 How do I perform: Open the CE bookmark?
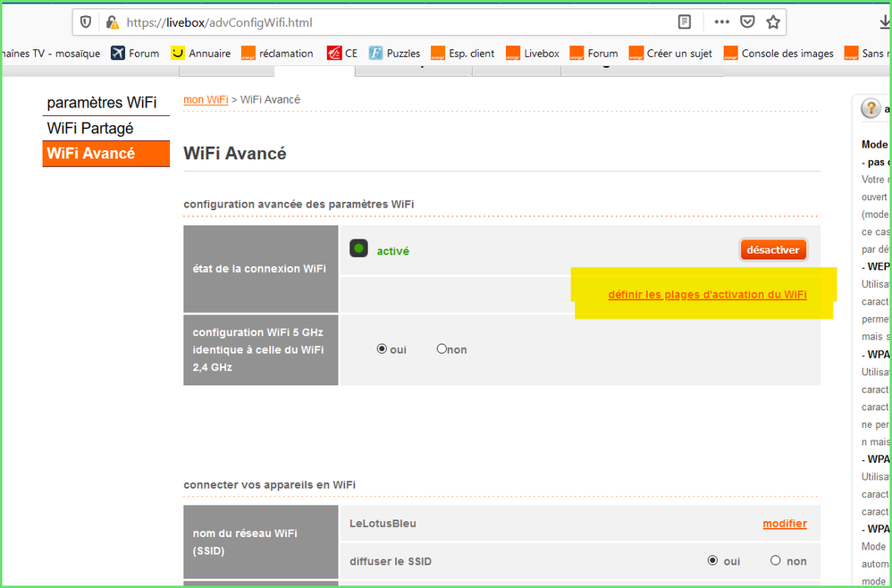coord(342,54)
